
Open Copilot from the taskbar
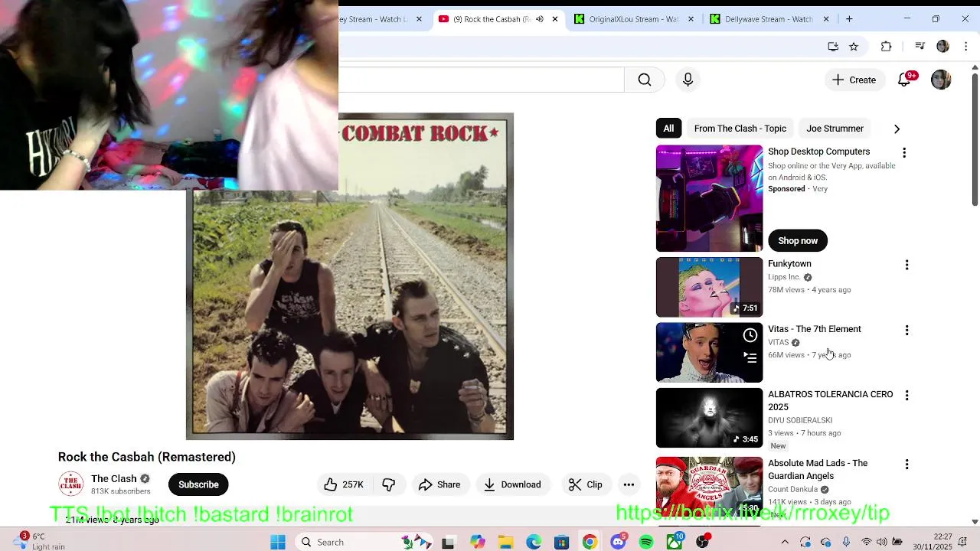[478, 542]
